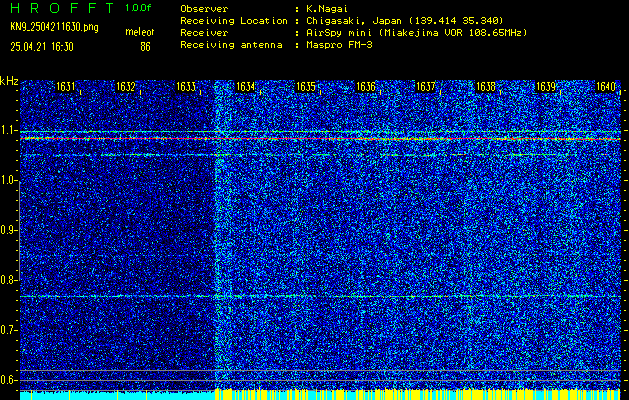Click the date stamp 25.04.21 16:30

pyautogui.click(x=42, y=47)
